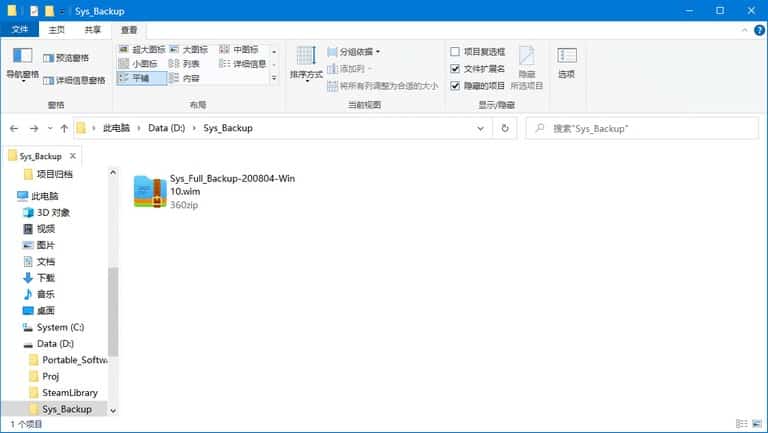
Task: Open 音乐 in the sidebar
Action: pyautogui.click(x=40, y=294)
